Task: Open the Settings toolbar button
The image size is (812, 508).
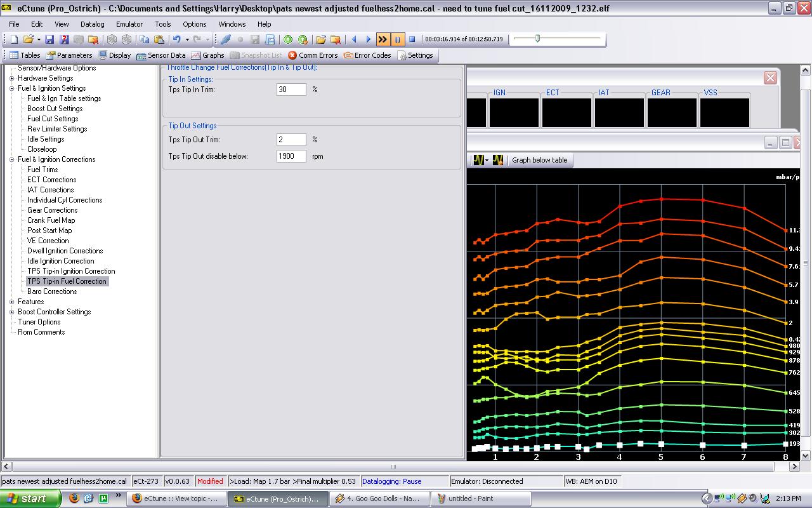Action: (416, 55)
